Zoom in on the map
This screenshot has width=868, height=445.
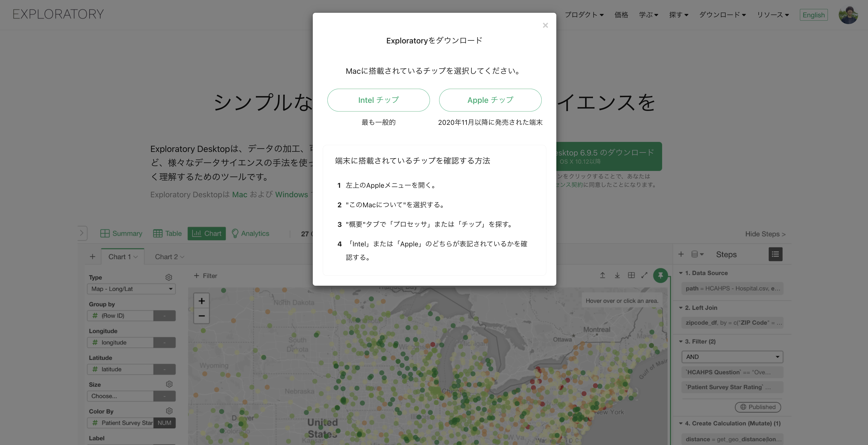pos(202,301)
